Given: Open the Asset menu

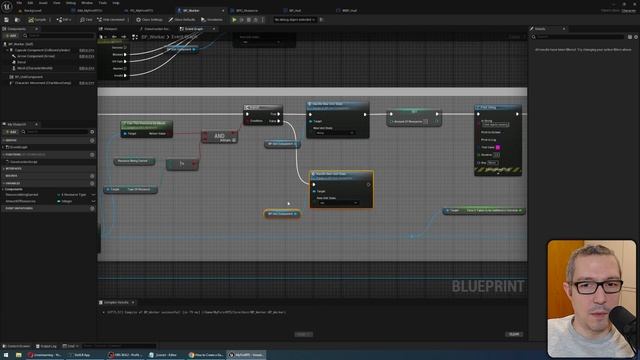Looking at the screenshot, I should [x=43, y=3].
